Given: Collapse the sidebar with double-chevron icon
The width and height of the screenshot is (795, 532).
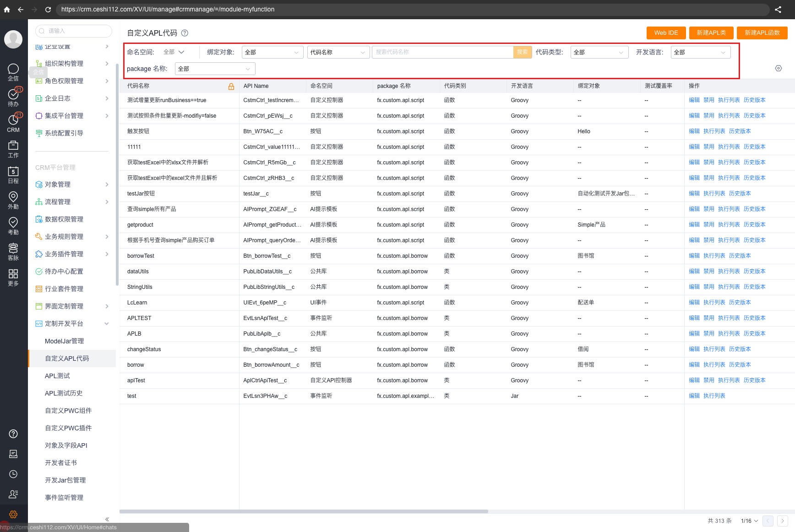Looking at the screenshot, I should point(107,519).
